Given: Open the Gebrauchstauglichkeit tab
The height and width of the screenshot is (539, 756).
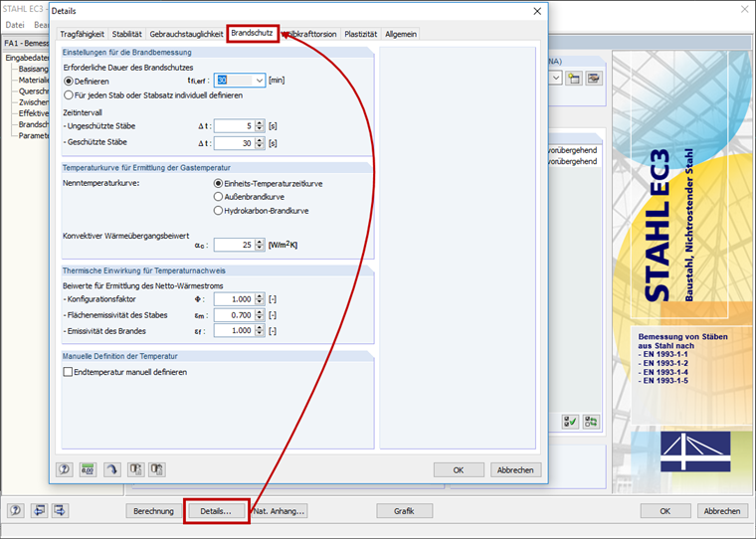Looking at the screenshot, I should tap(186, 34).
